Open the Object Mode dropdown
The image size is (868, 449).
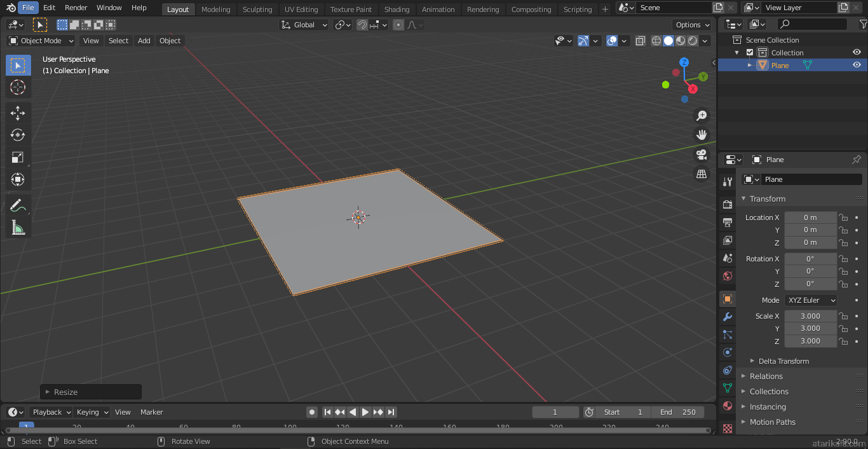point(41,41)
